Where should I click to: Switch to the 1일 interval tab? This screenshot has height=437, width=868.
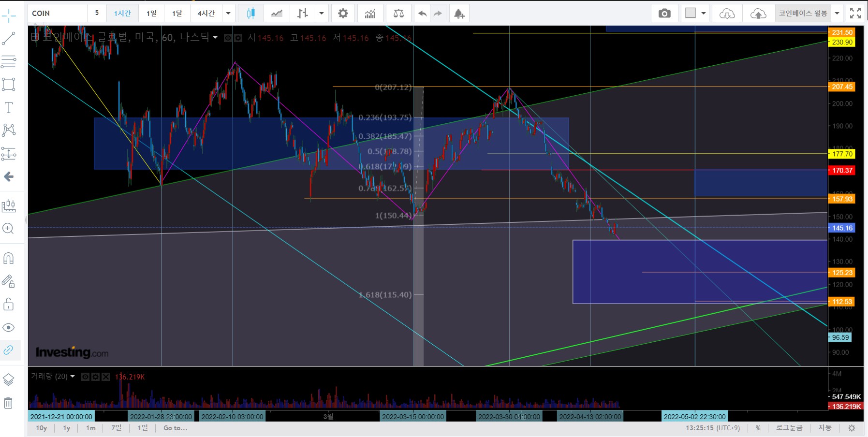pos(151,14)
